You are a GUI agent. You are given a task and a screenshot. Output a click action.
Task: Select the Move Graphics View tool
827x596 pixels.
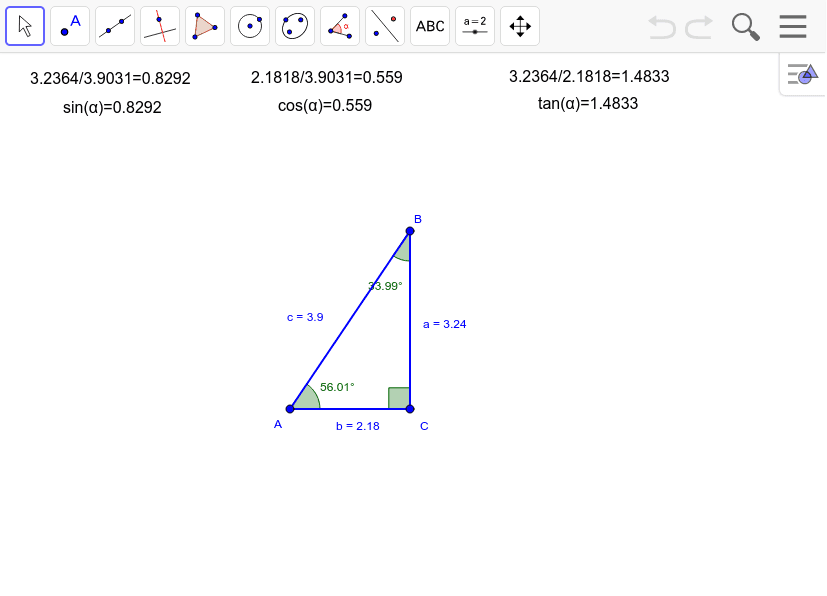tap(519, 26)
